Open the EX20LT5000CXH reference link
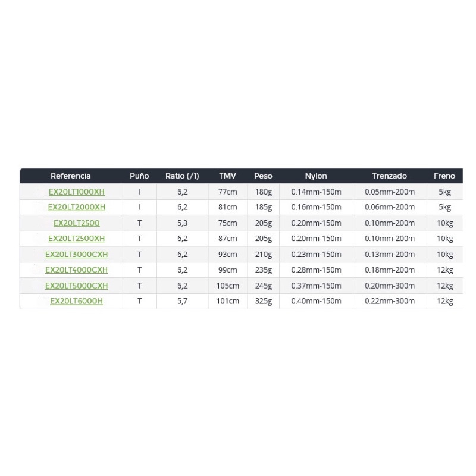476x476 pixels. click(x=77, y=286)
